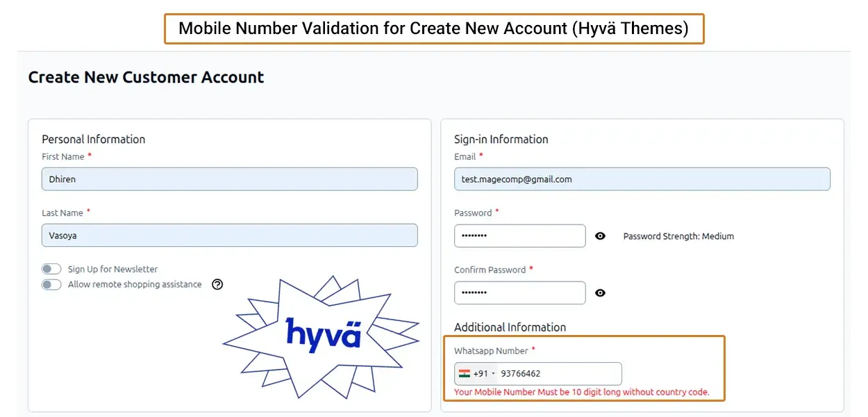Show password using the Password eye icon

(x=601, y=236)
